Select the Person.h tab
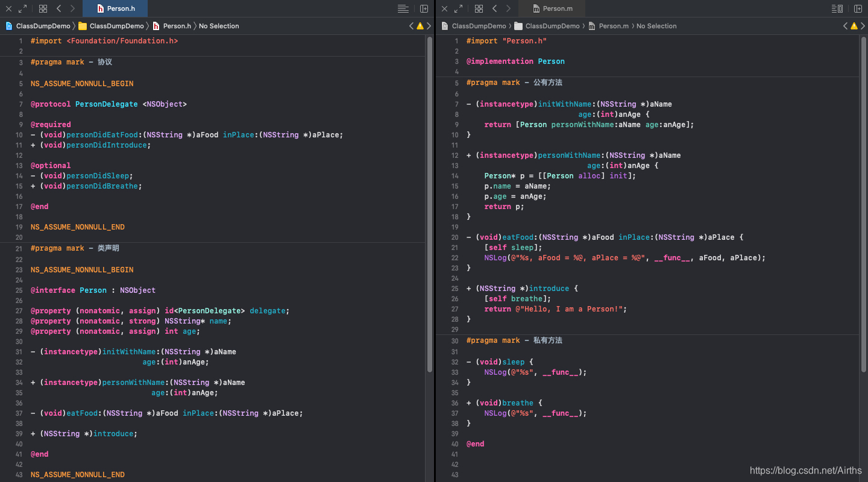The width and height of the screenshot is (868, 482). coord(115,8)
